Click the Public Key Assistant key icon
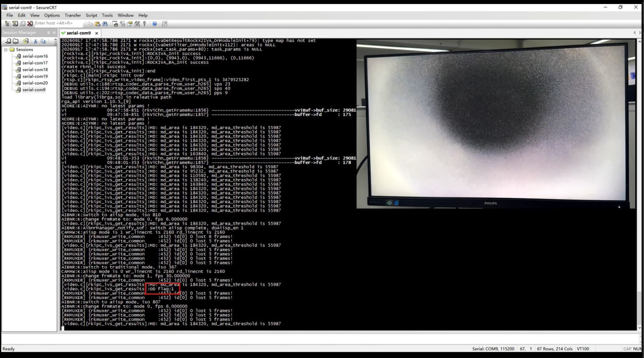 pyautogui.click(x=144, y=24)
